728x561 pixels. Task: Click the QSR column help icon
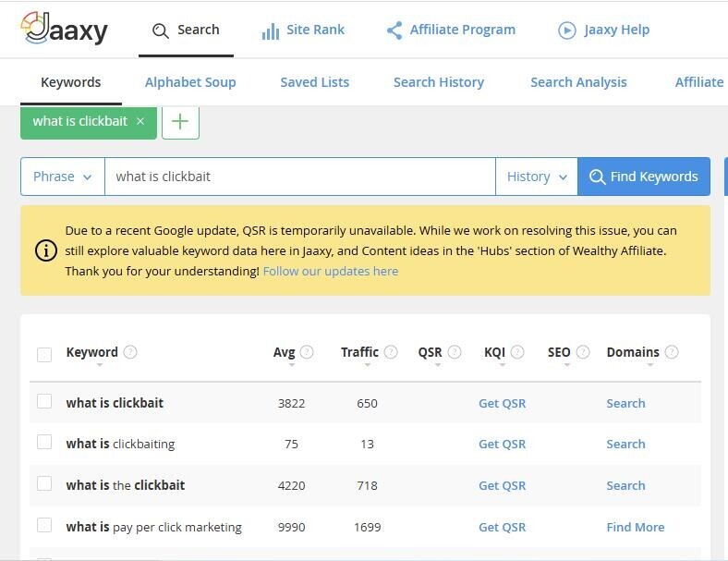[455, 352]
